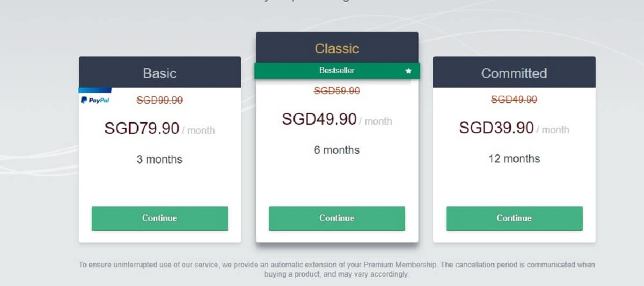Click the 6 months duration text
Viewport: 644px width, 286px height.
[x=337, y=150]
